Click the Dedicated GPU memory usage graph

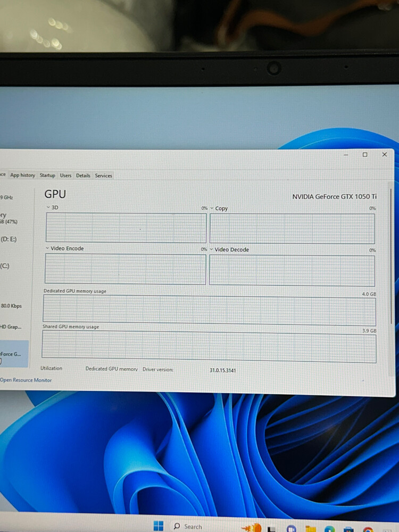coord(209,310)
